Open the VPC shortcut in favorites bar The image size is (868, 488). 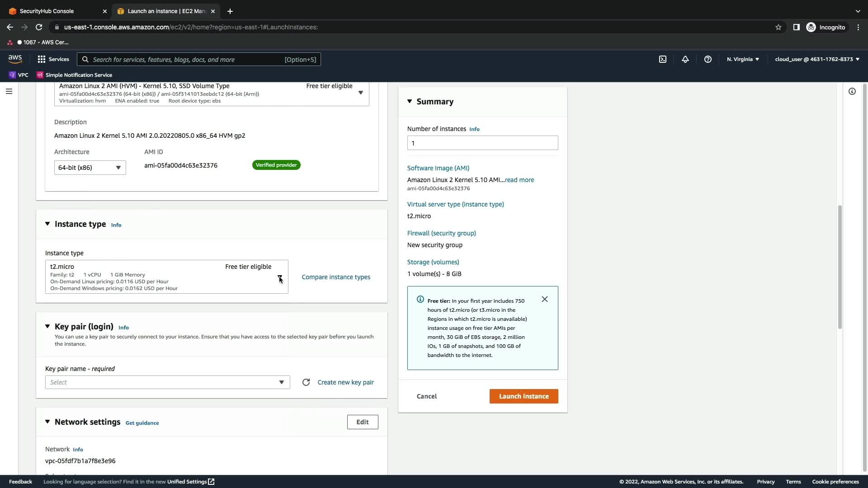(x=19, y=75)
